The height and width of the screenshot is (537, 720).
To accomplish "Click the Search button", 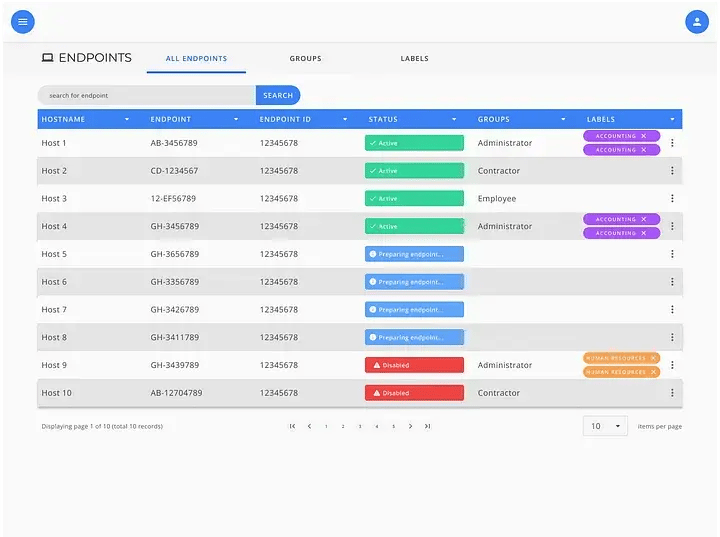I will [278, 96].
